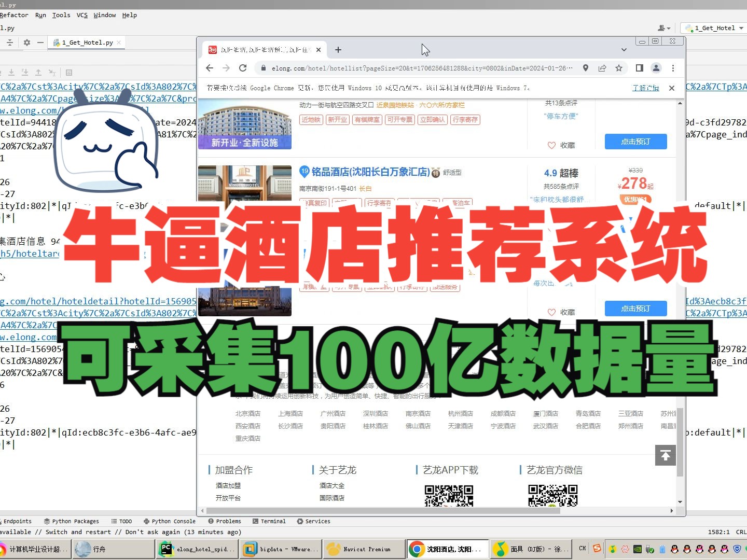Click the 了解详情 link in the infobar

point(646,88)
